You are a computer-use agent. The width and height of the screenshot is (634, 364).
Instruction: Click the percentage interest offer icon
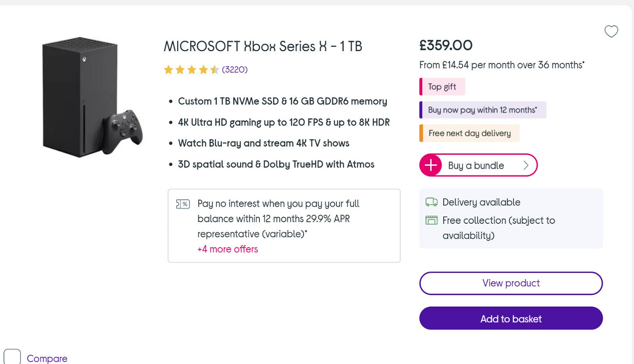click(x=183, y=204)
